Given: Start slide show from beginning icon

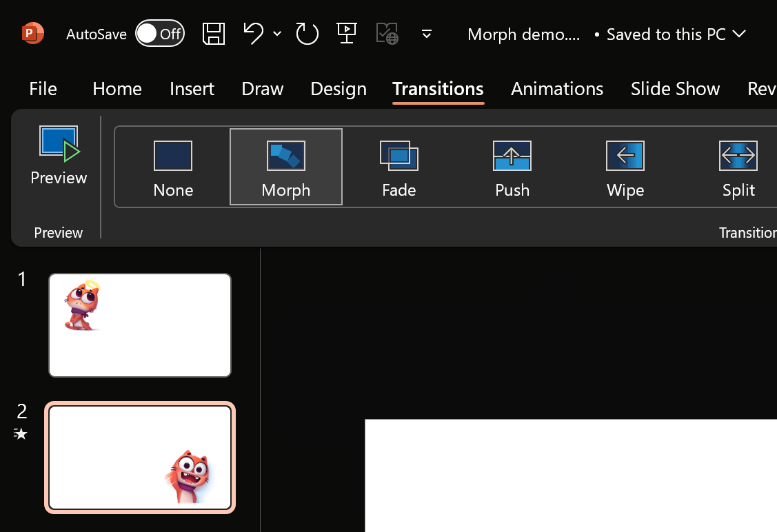Looking at the screenshot, I should tap(347, 34).
